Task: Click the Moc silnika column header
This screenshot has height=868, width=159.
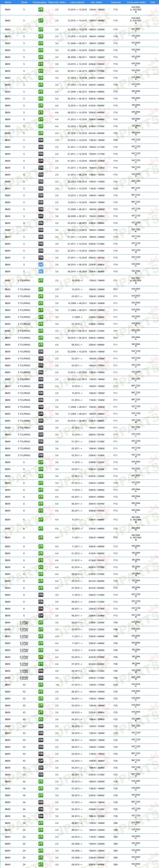Action: (x=96, y=2)
